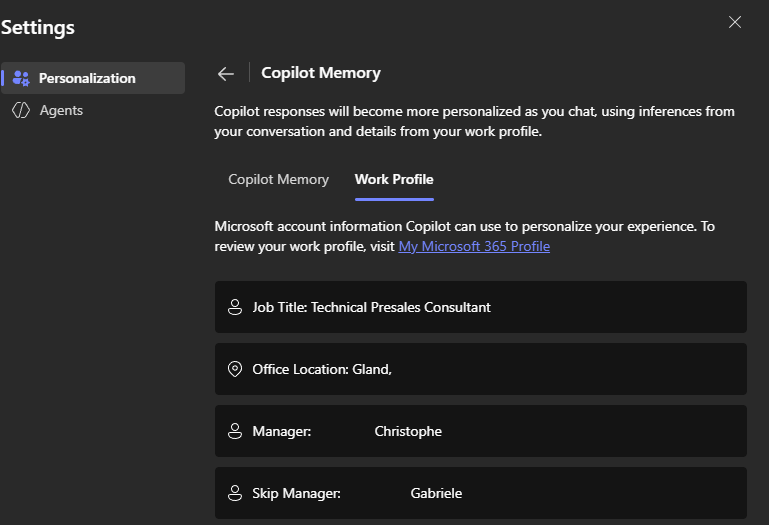Image resolution: width=769 pixels, height=525 pixels.
Task: Click the manager name Christophe
Action: [x=408, y=431]
